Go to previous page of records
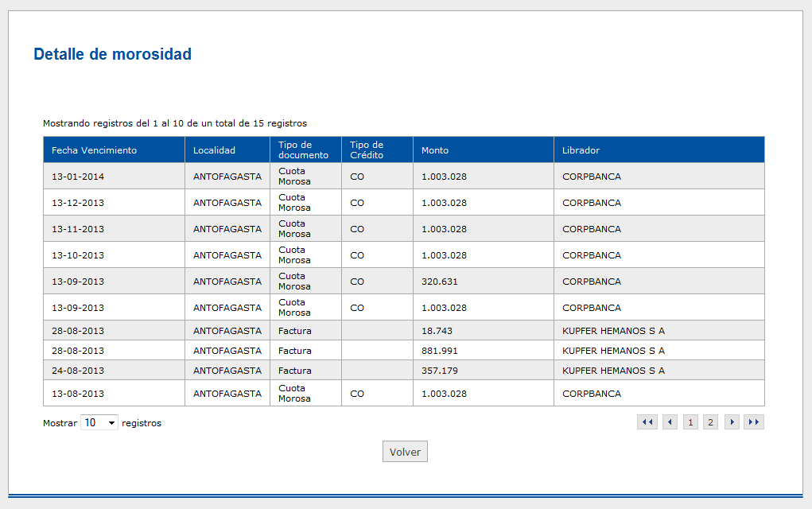Screen dimensions: 812x509 pyautogui.click(x=670, y=422)
